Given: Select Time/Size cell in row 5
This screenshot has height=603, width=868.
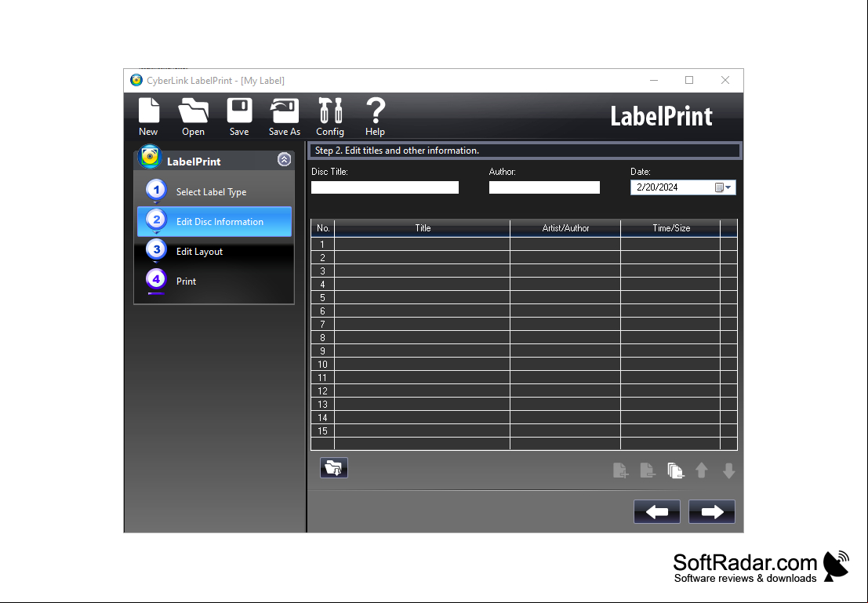Looking at the screenshot, I should [x=670, y=297].
